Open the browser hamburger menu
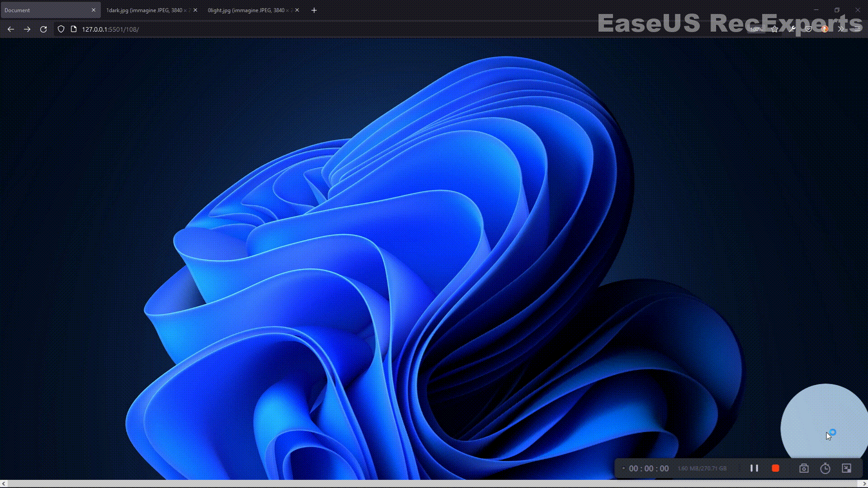 click(857, 29)
